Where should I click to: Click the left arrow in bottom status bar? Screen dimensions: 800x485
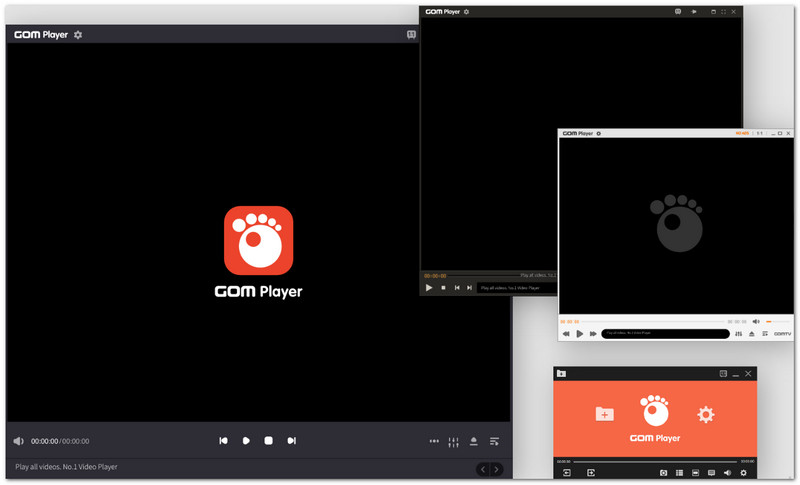[x=482, y=469]
